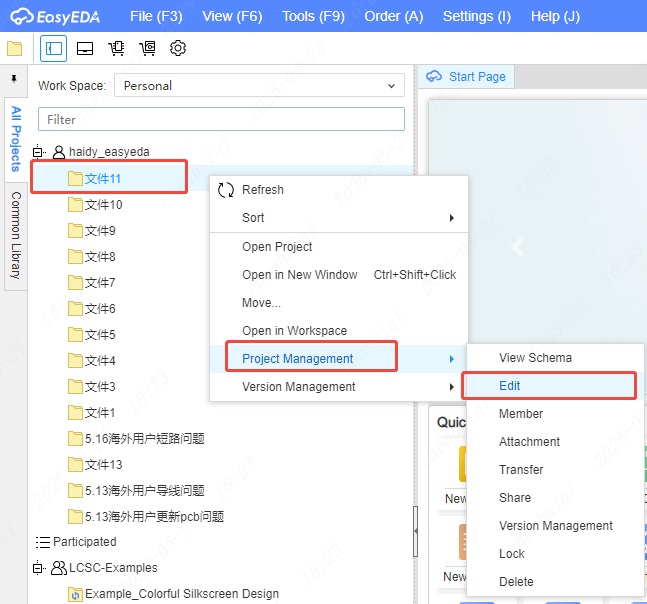This screenshot has height=604, width=647.
Task: Collapse the LCSC-Examples tree node
Action: pyautogui.click(x=40, y=568)
